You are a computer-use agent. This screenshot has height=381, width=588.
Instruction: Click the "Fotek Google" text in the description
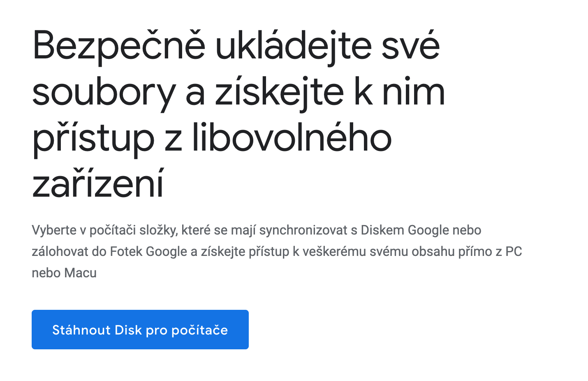[148, 251]
